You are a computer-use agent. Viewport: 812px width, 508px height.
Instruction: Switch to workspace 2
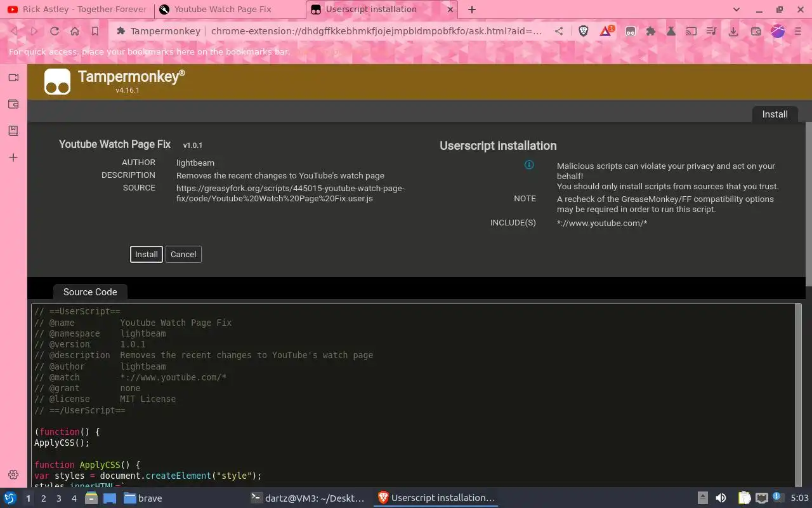pyautogui.click(x=44, y=498)
